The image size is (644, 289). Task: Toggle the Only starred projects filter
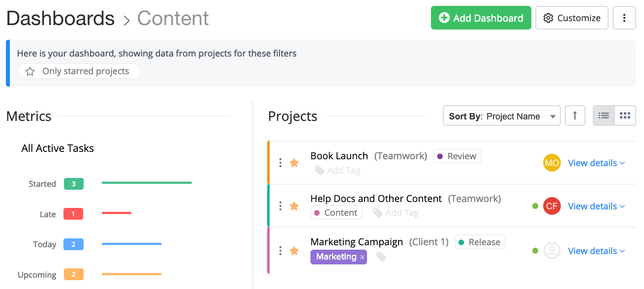point(79,71)
